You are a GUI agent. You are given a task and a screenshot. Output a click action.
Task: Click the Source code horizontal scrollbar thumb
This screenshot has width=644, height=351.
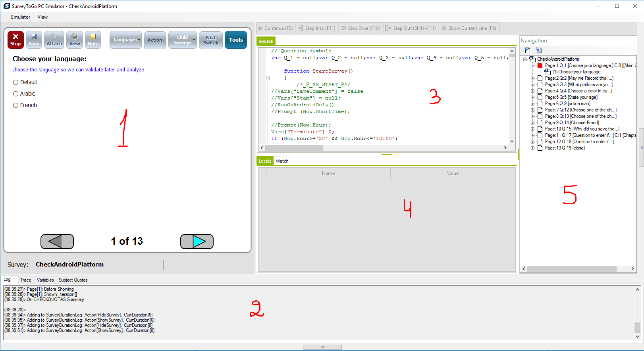pos(294,148)
